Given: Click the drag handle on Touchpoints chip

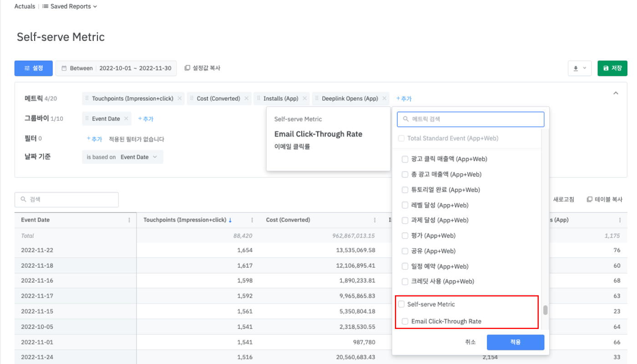Looking at the screenshot, I should (87, 99).
